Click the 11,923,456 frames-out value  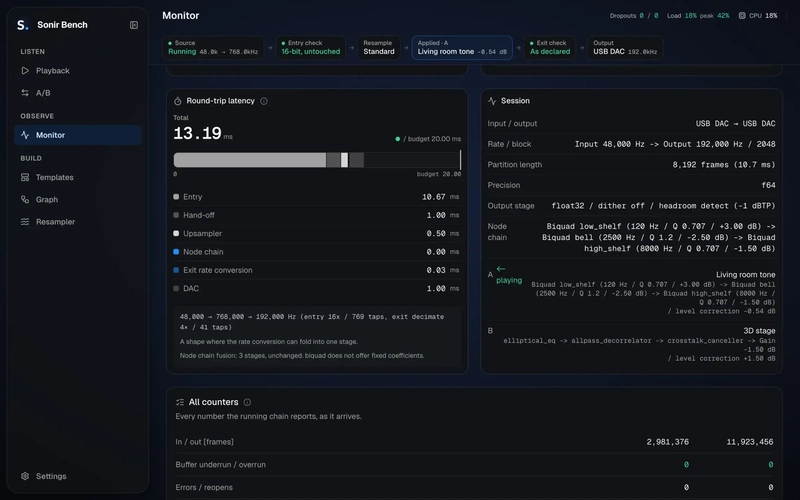click(749, 442)
